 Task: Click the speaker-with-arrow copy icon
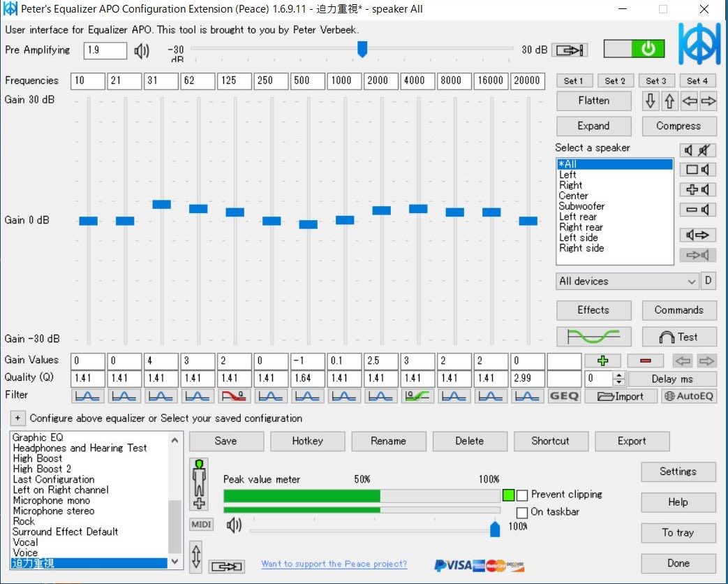click(x=697, y=235)
